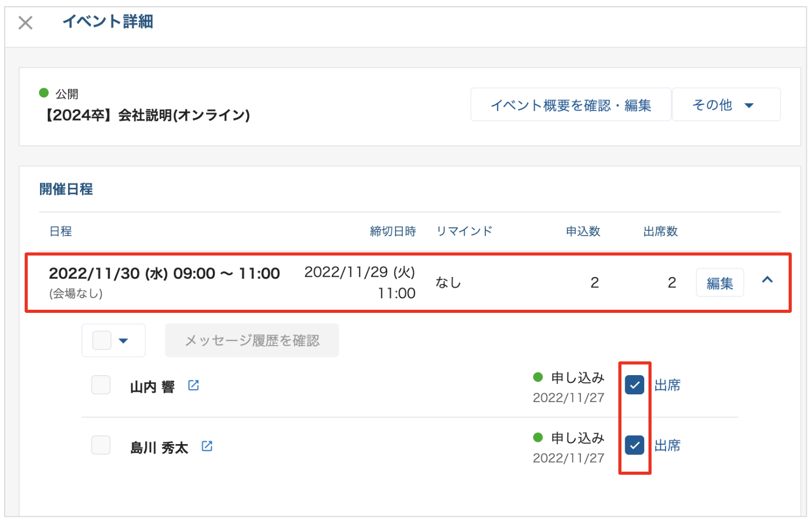This screenshot has width=812, height=523.
Task: Collapse the 2022/11/30 schedule with chevron
Action: pyautogui.click(x=767, y=280)
